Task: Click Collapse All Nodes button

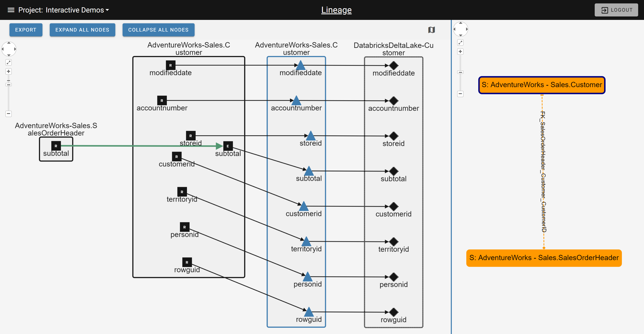Action: (158, 30)
